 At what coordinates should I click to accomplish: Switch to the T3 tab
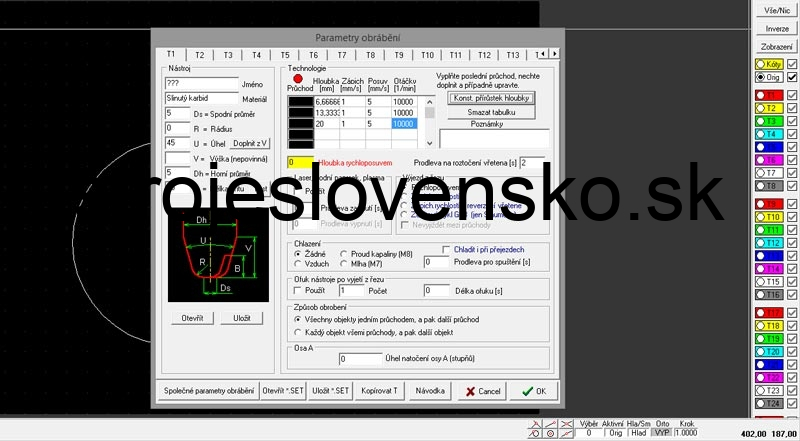pos(228,55)
